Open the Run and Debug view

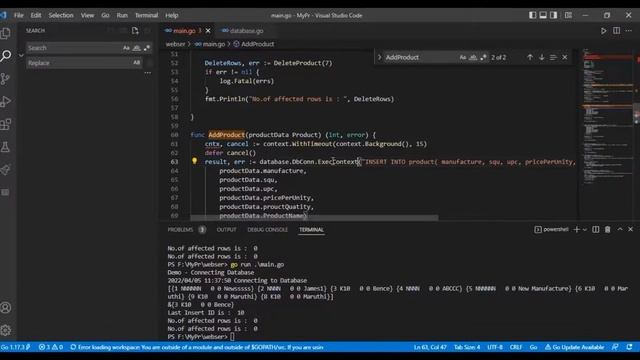point(6,101)
